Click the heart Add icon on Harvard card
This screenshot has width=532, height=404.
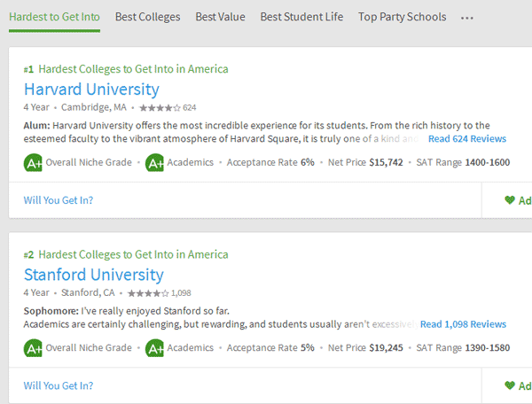(510, 200)
